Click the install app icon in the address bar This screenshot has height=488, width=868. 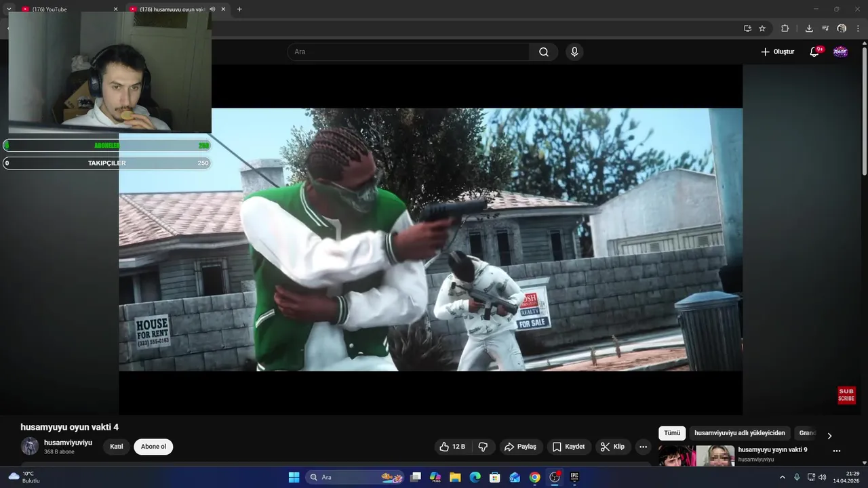(x=747, y=28)
